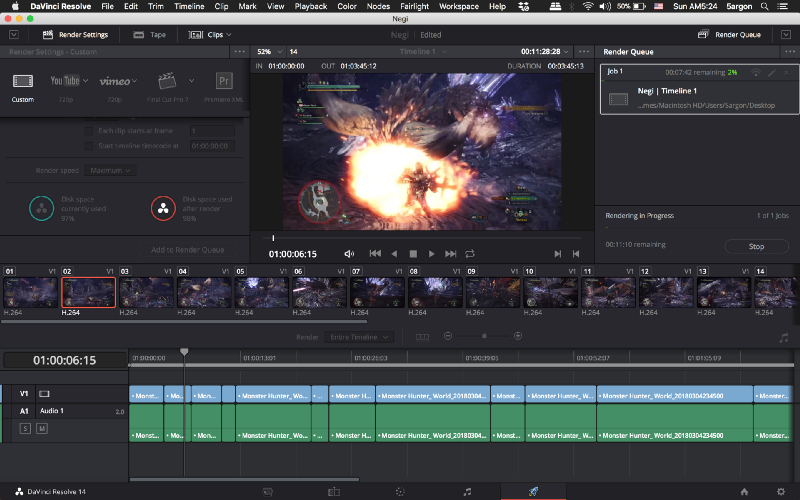The width and height of the screenshot is (800, 500).
Task: Open the Color menu
Action: coord(347,6)
